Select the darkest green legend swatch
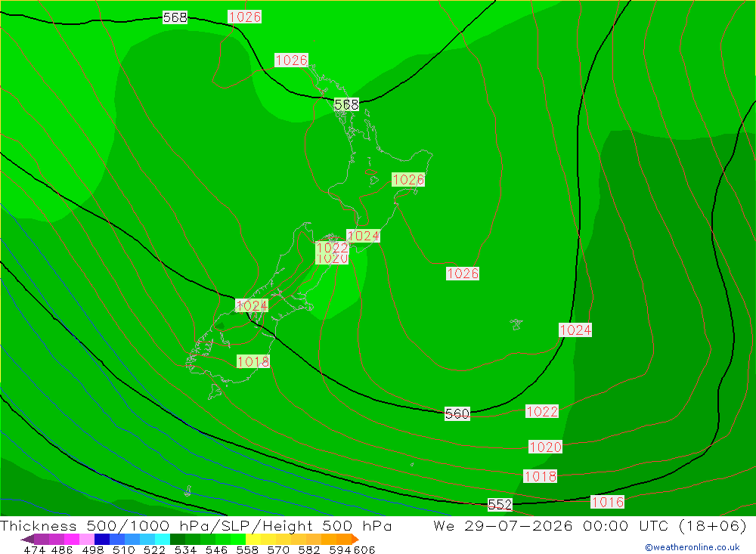This screenshot has width=756, height=554. (178, 539)
